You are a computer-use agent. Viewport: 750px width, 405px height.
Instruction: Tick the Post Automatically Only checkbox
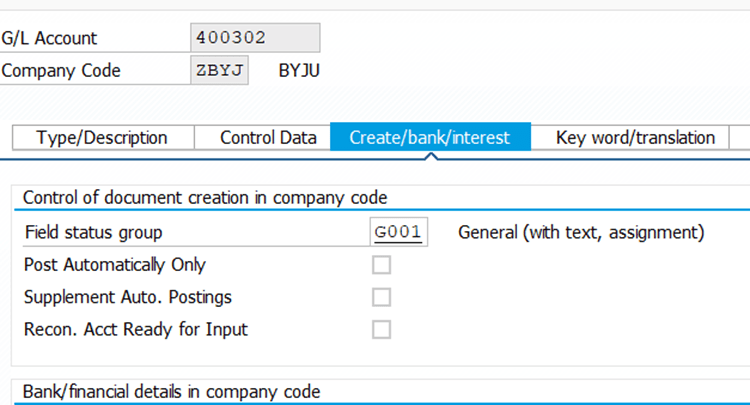pyautogui.click(x=381, y=265)
